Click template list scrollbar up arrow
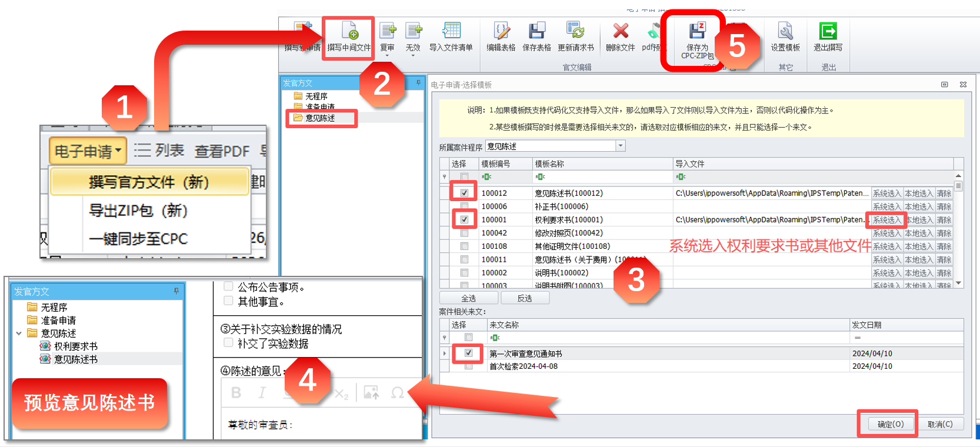Viewport: 980px width, 447px height. tap(958, 176)
